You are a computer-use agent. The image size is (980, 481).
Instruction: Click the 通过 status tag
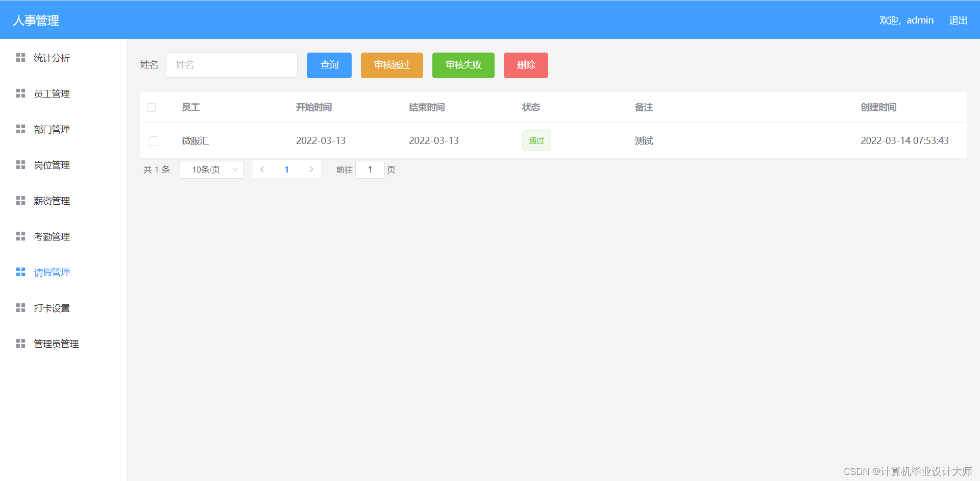click(x=536, y=140)
